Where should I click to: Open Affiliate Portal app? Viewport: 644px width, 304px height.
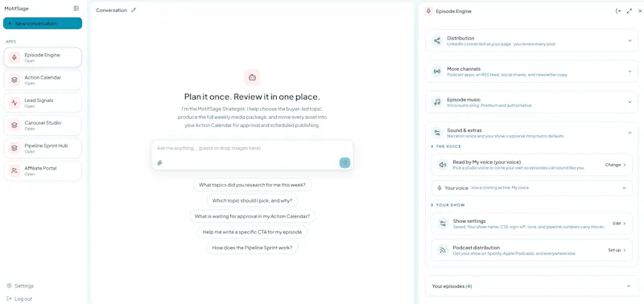coord(43,170)
